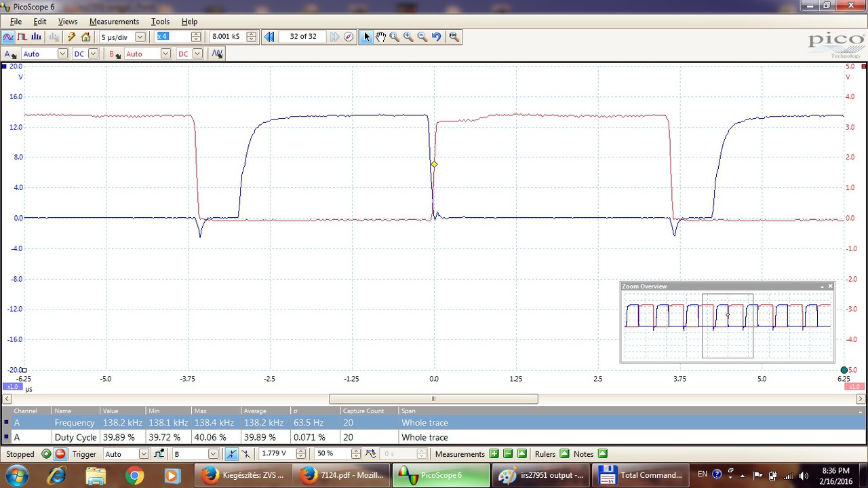The height and width of the screenshot is (488, 868).
Task: Open Chrome from the taskbar
Action: coord(134,476)
